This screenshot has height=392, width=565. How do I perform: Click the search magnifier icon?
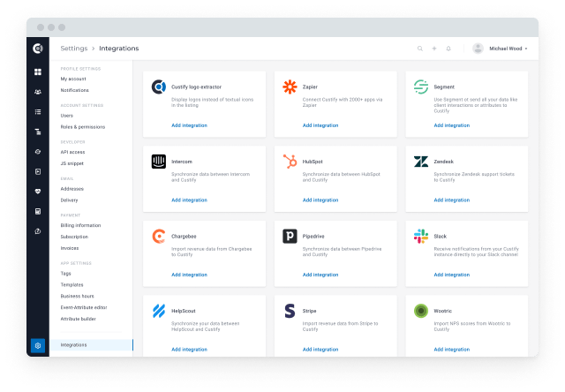420,49
